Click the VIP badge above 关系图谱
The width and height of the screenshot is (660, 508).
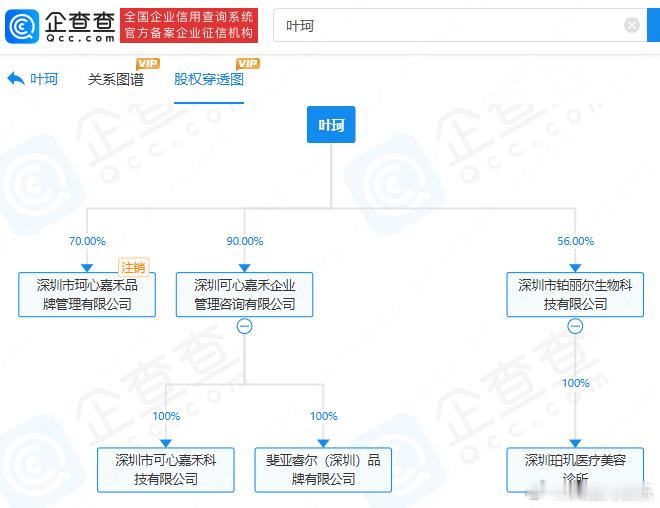point(147,64)
